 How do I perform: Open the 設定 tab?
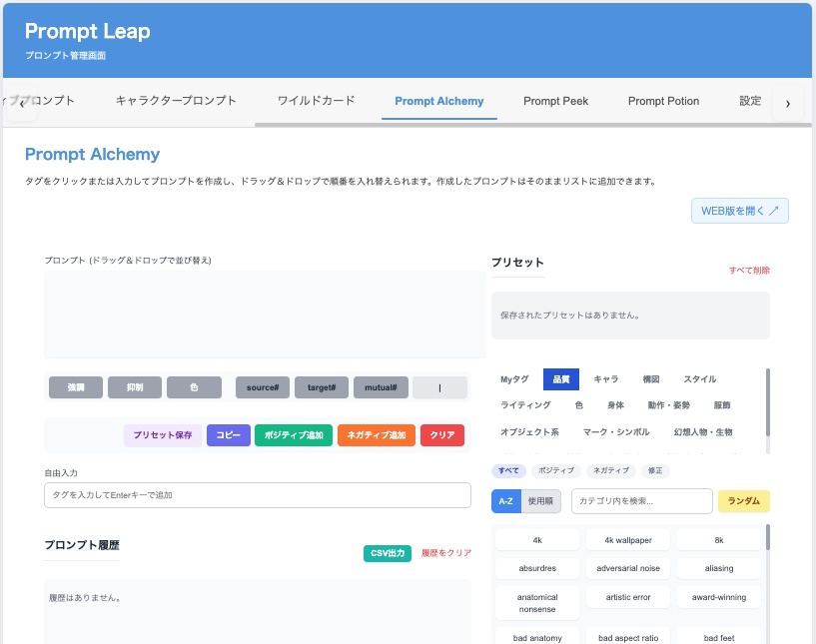click(750, 101)
